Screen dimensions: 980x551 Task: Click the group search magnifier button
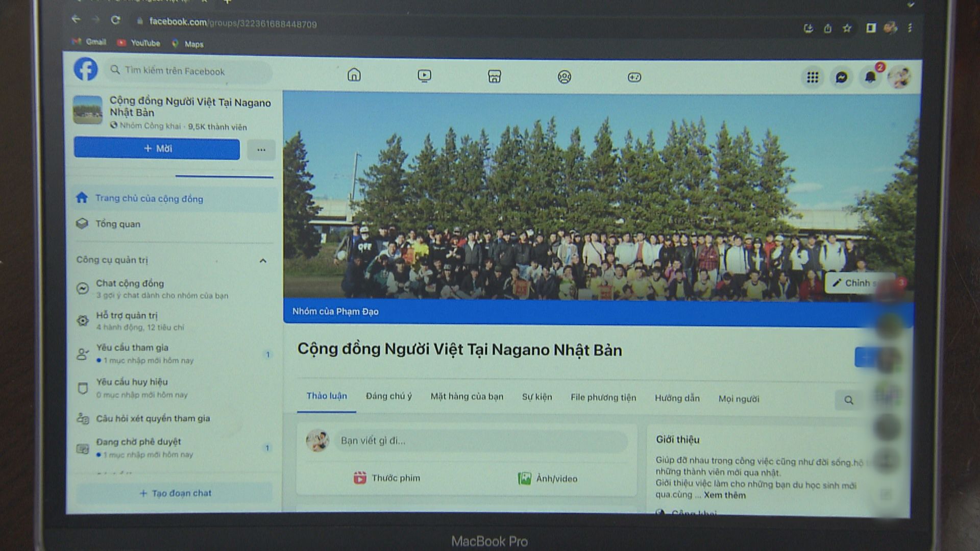click(849, 400)
